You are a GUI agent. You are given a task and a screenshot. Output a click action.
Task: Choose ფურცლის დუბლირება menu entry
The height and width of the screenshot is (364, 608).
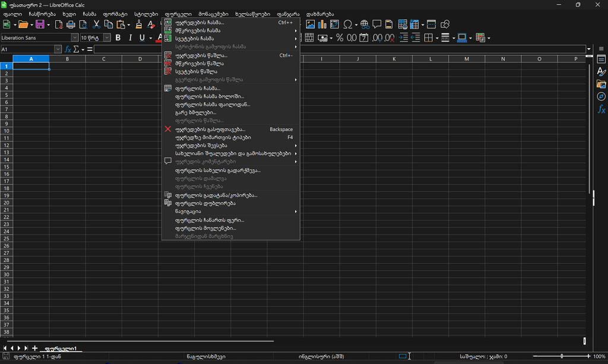[231, 204]
